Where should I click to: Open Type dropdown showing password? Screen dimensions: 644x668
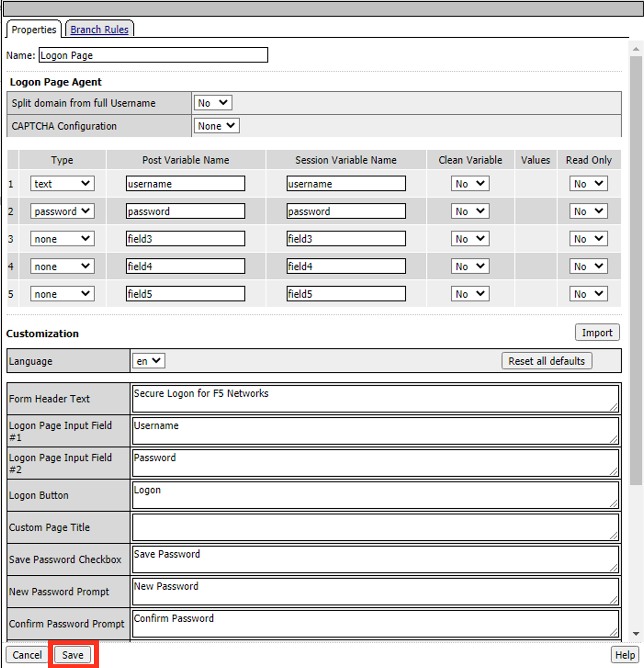point(62,211)
